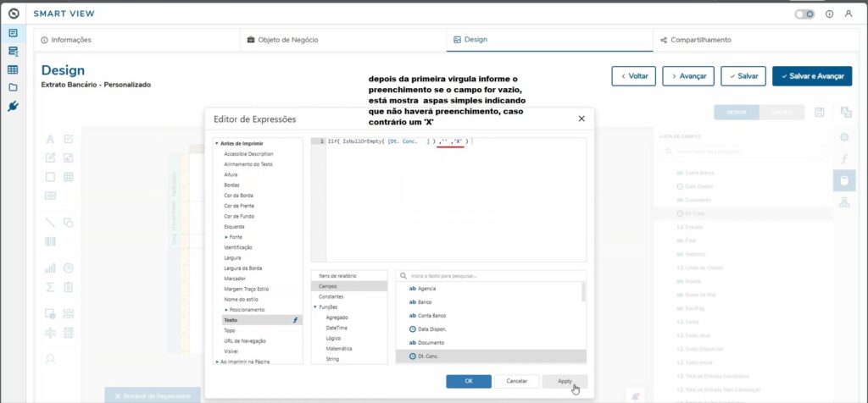Screen dimensions: 868x403
Task: Select Nome do estilo property
Action: (x=240, y=299)
